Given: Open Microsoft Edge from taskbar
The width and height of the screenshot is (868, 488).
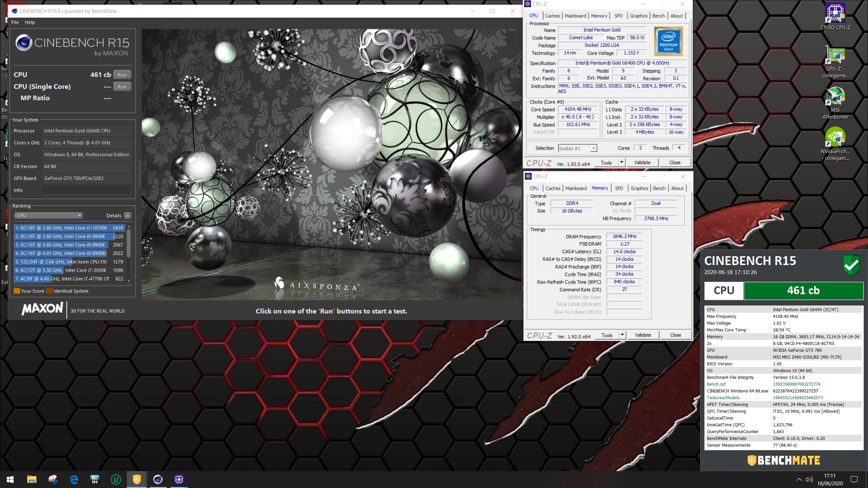Looking at the screenshot, I should (74, 480).
